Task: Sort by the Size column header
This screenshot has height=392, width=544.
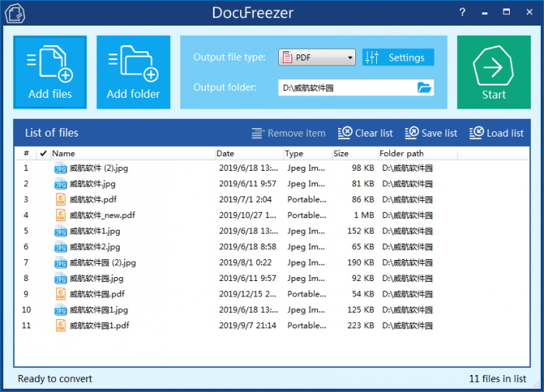Action: click(354, 153)
